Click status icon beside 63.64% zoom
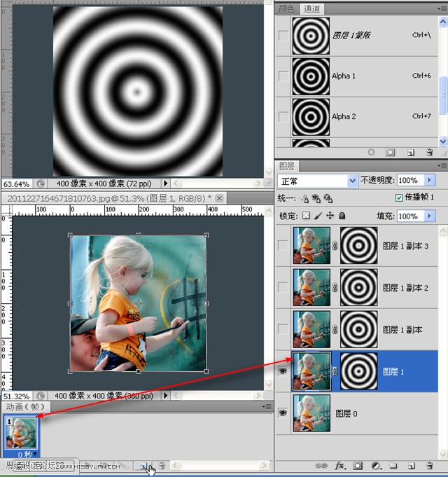The height and width of the screenshot is (477, 448). [41, 184]
